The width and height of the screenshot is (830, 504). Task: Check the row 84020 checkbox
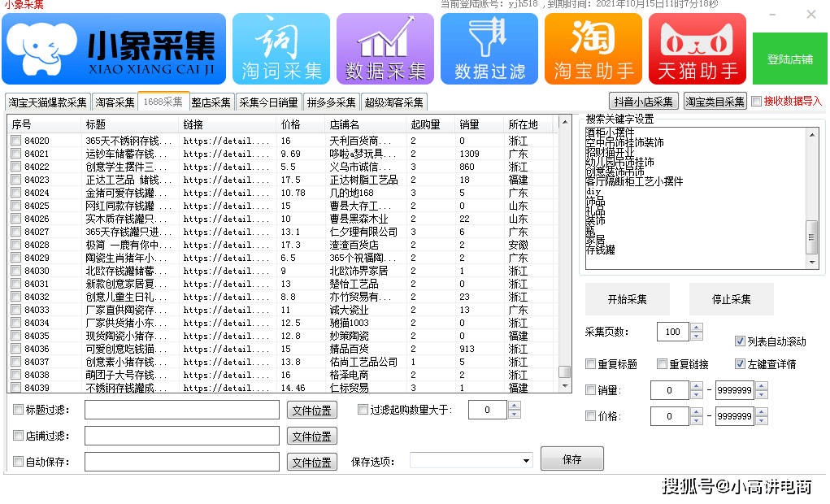[x=16, y=141]
